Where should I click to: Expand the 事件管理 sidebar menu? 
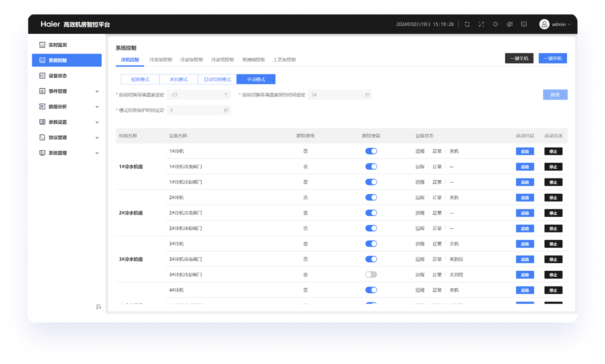click(97, 91)
